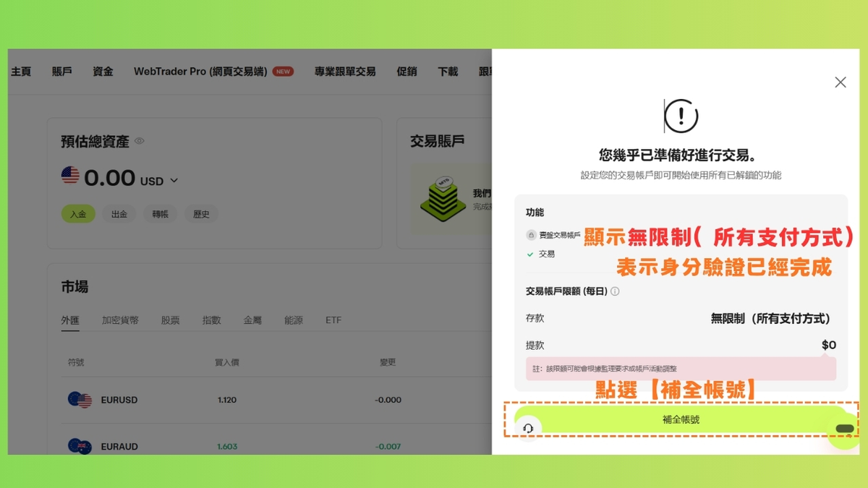Click the EURAUD buy price 1.603
The image size is (868, 488).
[226, 447]
